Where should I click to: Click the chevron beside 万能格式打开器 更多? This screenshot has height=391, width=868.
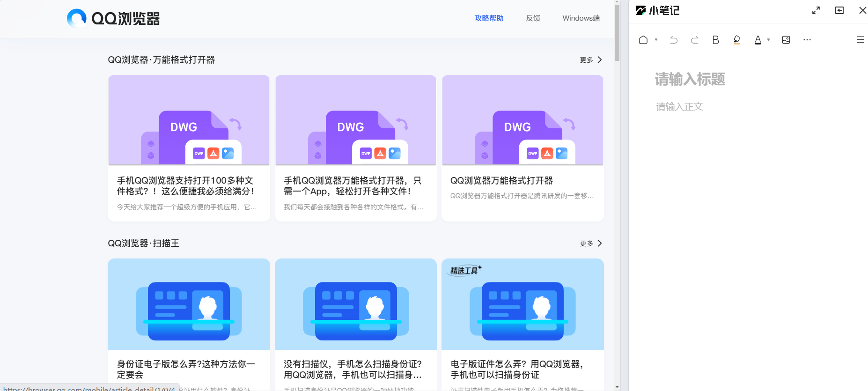[600, 60]
